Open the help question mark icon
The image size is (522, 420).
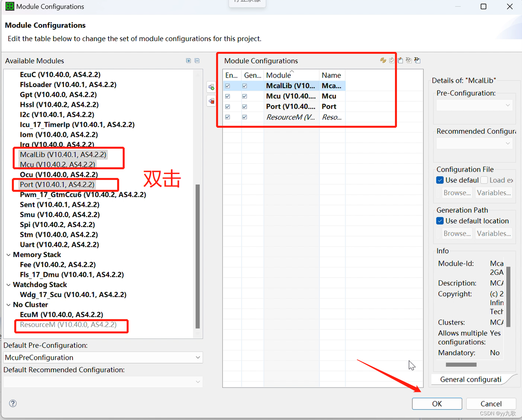click(13, 403)
